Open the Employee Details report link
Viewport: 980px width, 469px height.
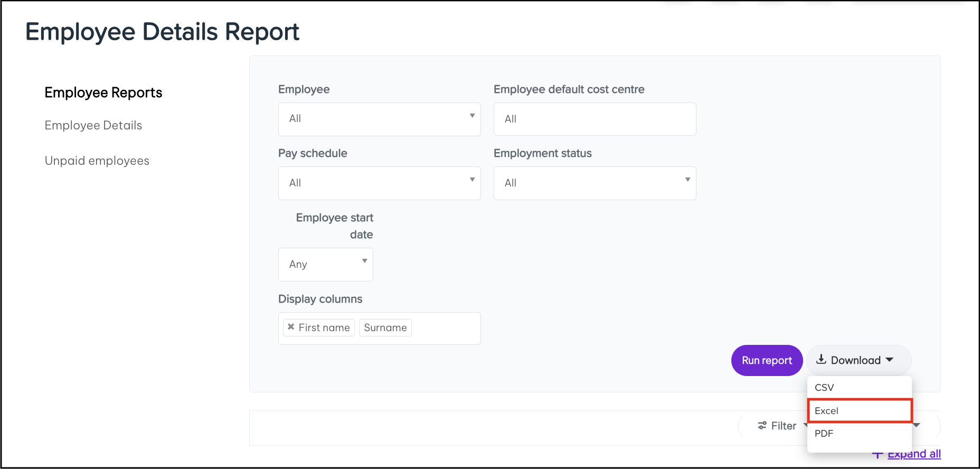(x=93, y=125)
